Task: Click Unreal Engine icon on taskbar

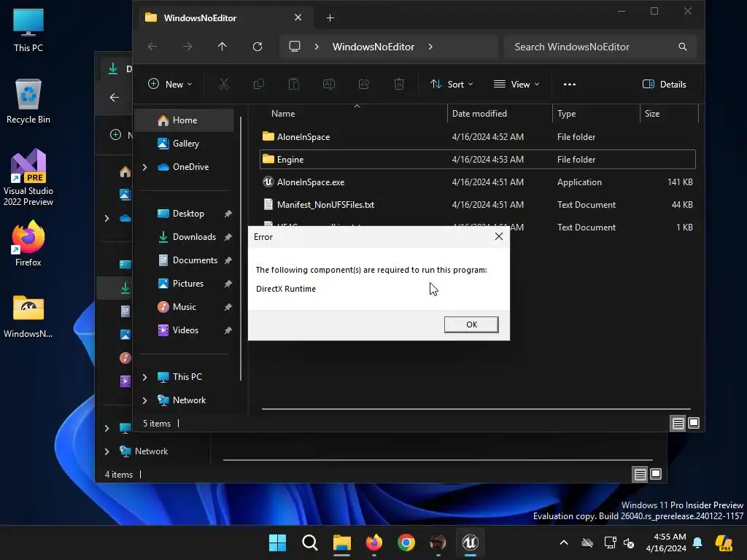Action: coord(471,542)
